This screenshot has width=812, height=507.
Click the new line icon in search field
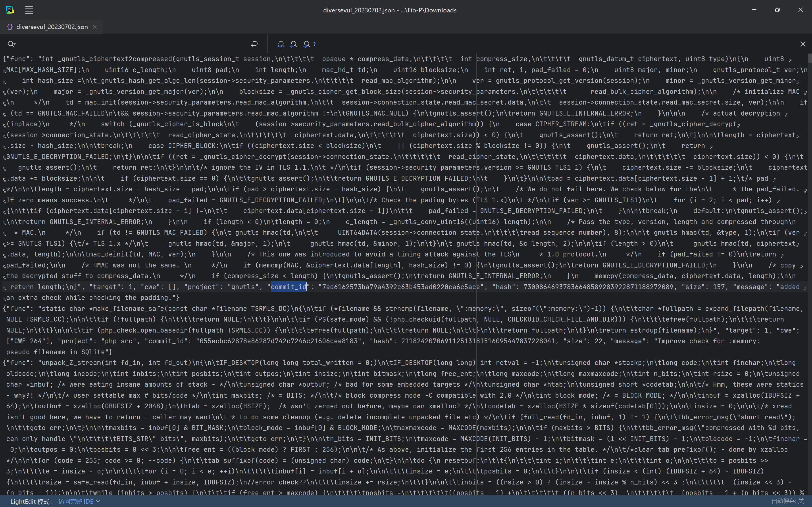[254, 44]
